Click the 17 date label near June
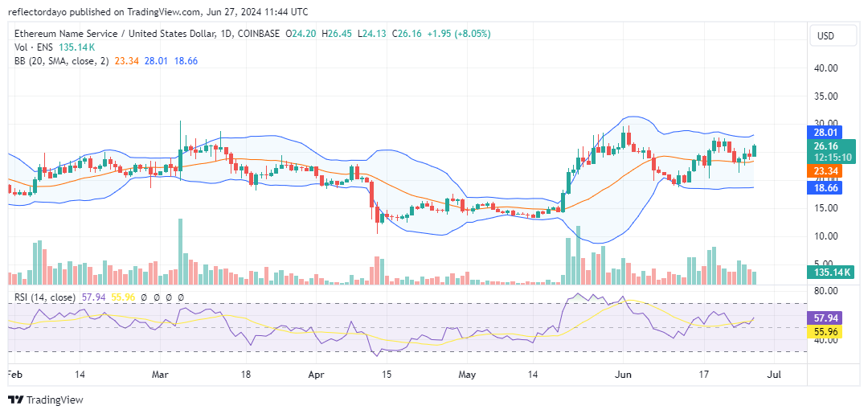 703,375
